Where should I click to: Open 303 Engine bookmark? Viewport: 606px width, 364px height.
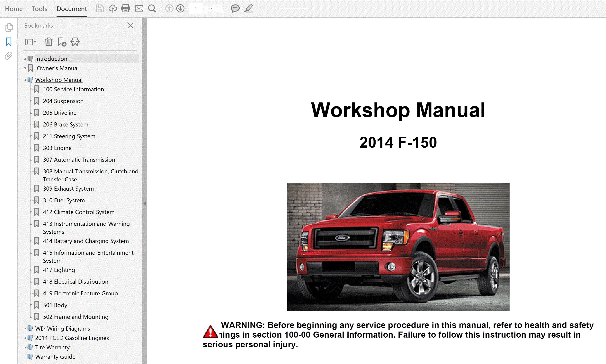[57, 148]
